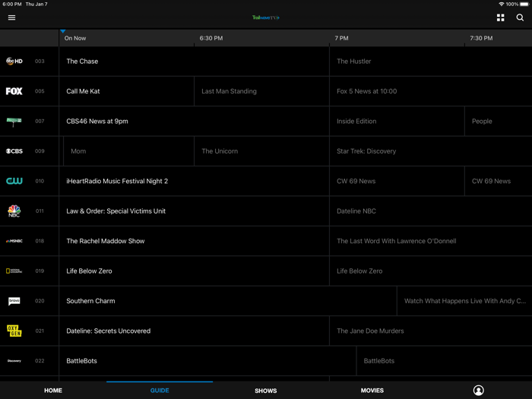Jump to the On Now marker
This screenshot has height=399, width=532.
[75, 38]
